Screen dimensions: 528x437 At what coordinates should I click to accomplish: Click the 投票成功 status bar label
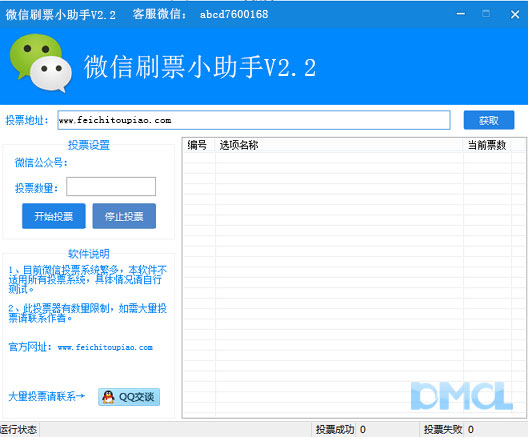click(335, 430)
